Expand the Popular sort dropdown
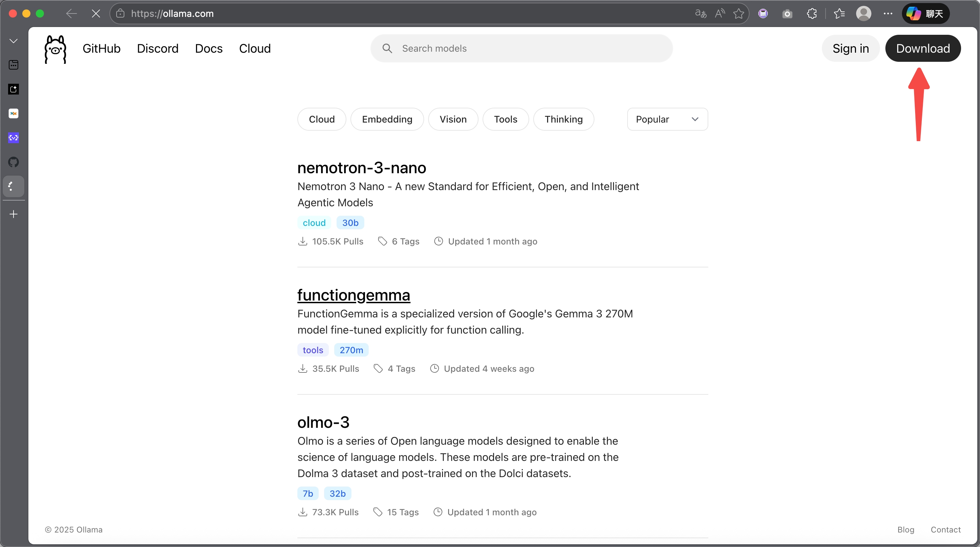The width and height of the screenshot is (980, 547). (668, 119)
